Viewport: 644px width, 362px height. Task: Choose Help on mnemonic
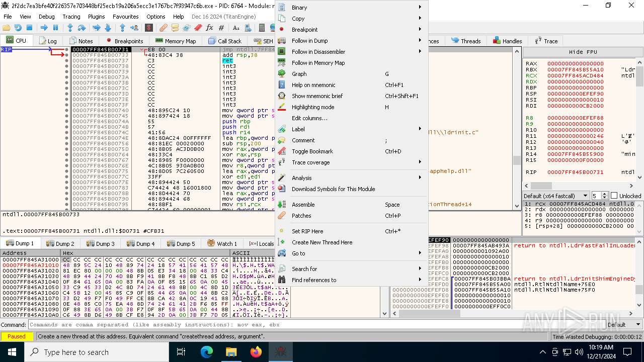[x=351, y=85]
